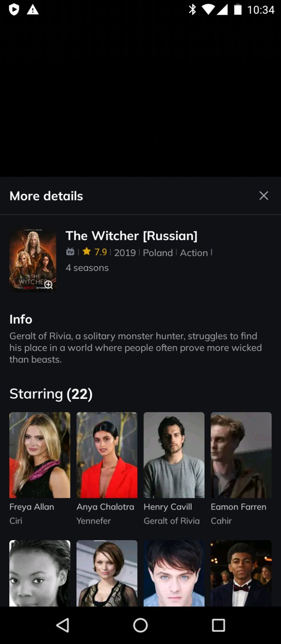
Task: Tap the 4 seasons label
Action: [x=87, y=268]
